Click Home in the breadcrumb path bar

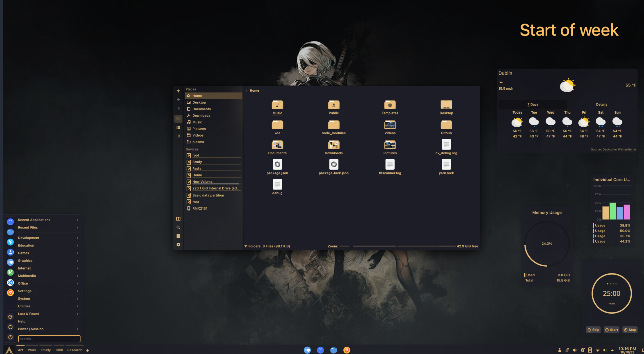pos(254,90)
